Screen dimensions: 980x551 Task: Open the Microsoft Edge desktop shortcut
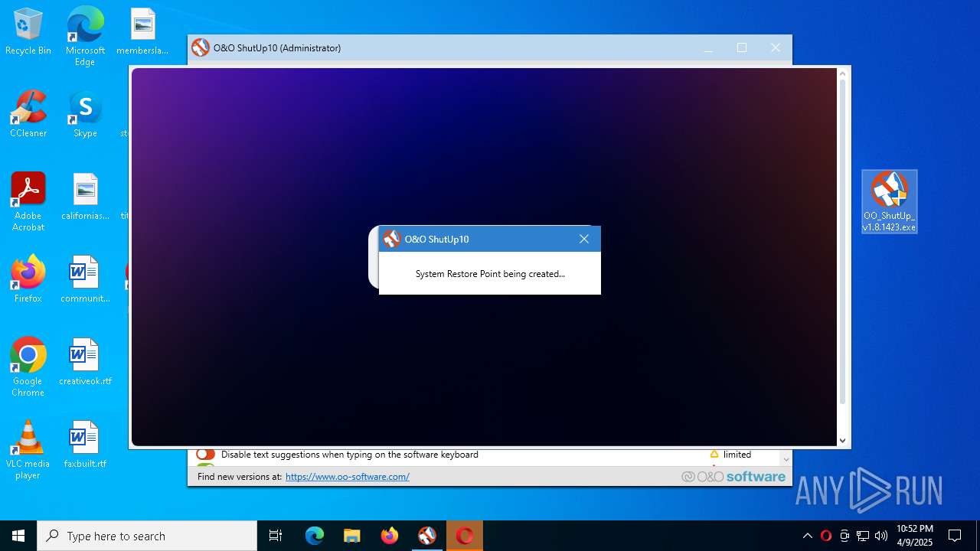coord(85,36)
